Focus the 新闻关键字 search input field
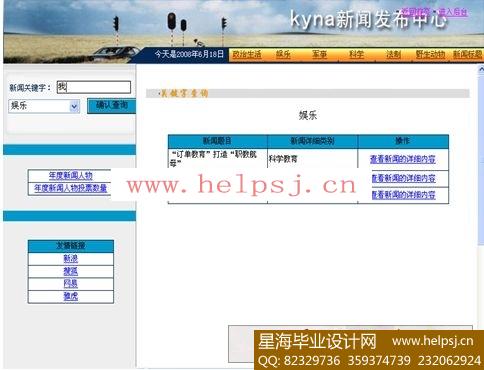 click(x=94, y=87)
